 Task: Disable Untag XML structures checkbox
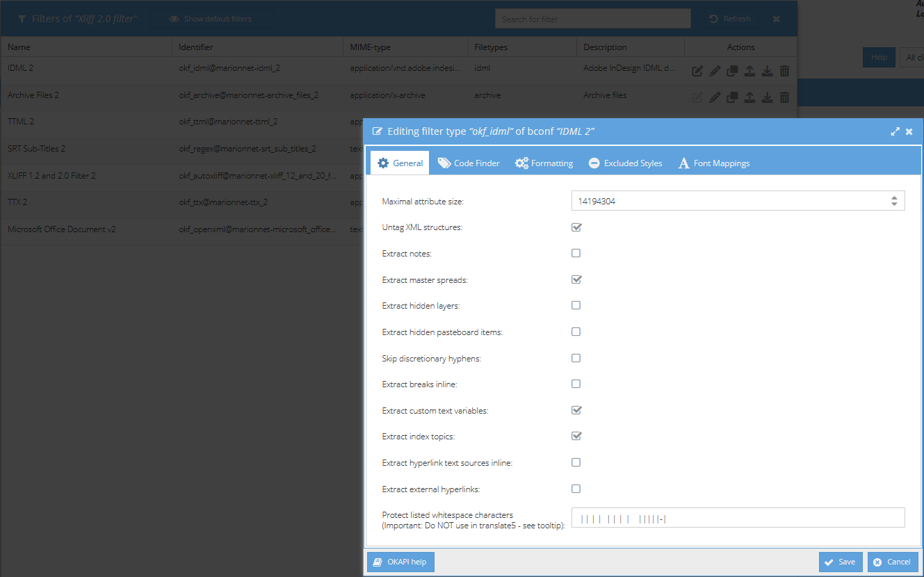(576, 227)
